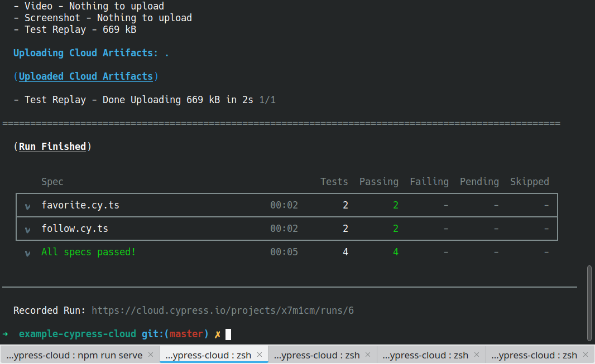Click the 'Screenshot - Nothing to upload' line
The height and width of the screenshot is (364, 595).
click(x=103, y=18)
